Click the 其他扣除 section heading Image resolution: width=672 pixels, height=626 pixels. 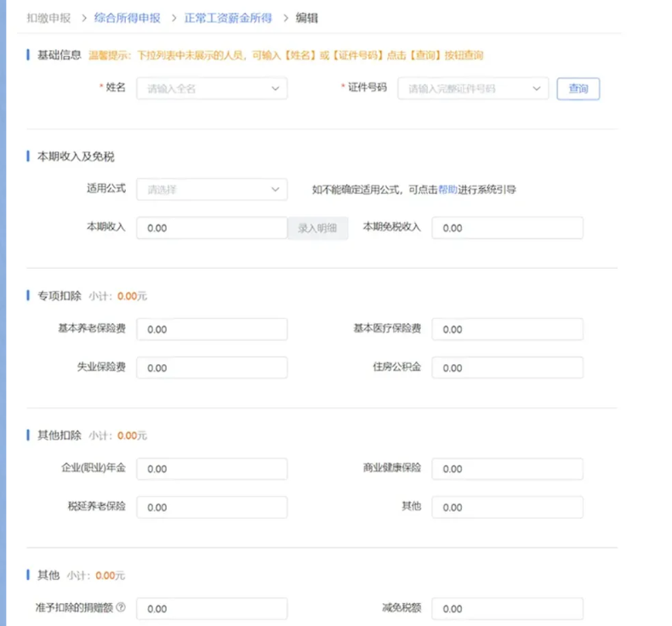coord(60,435)
